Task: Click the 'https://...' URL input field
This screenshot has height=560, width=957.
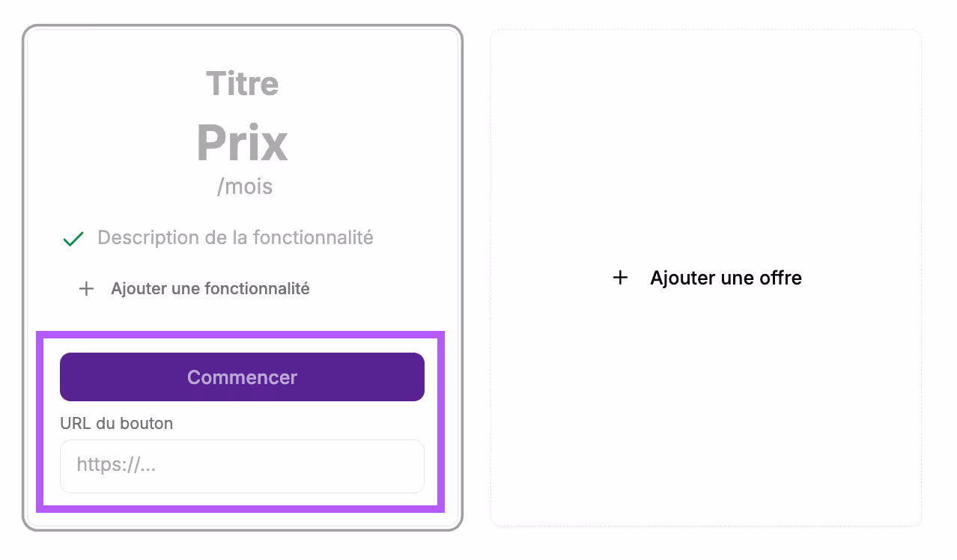Action: click(241, 465)
